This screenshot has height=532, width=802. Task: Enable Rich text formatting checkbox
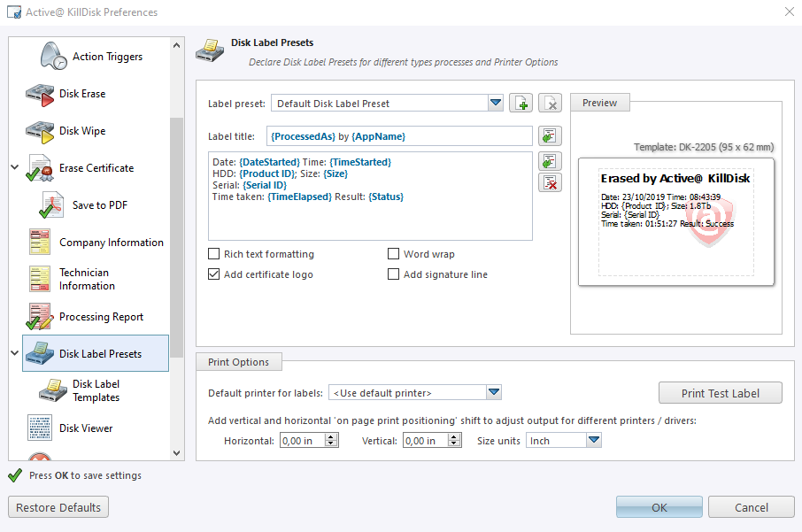[214, 254]
